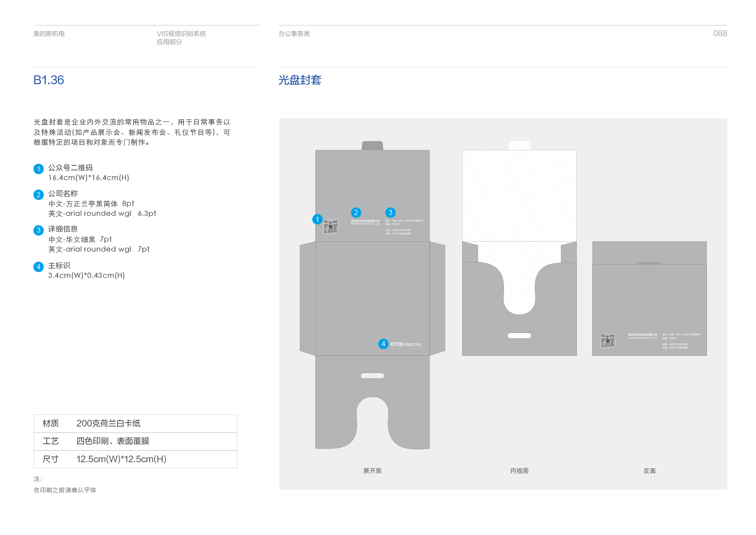Click the page number 088

click(x=720, y=34)
